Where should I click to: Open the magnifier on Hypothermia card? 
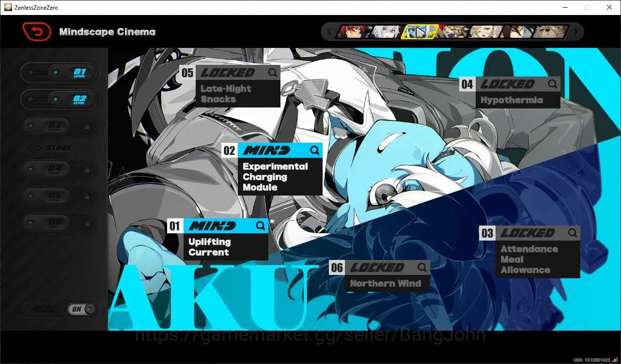(553, 84)
